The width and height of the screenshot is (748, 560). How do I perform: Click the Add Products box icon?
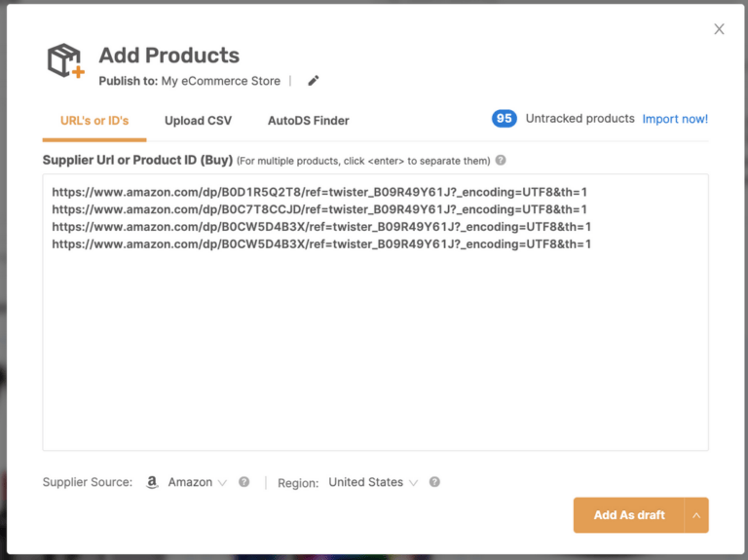point(66,60)
